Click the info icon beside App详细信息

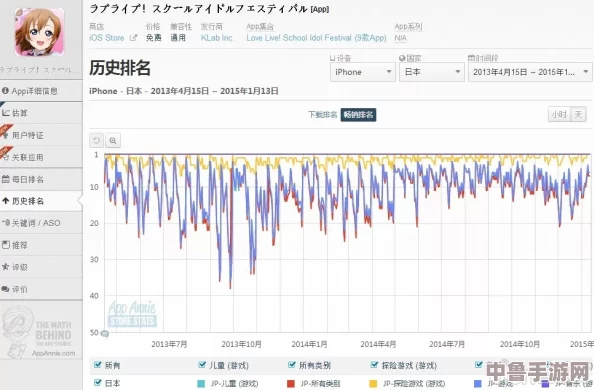[x=5, y=91]
